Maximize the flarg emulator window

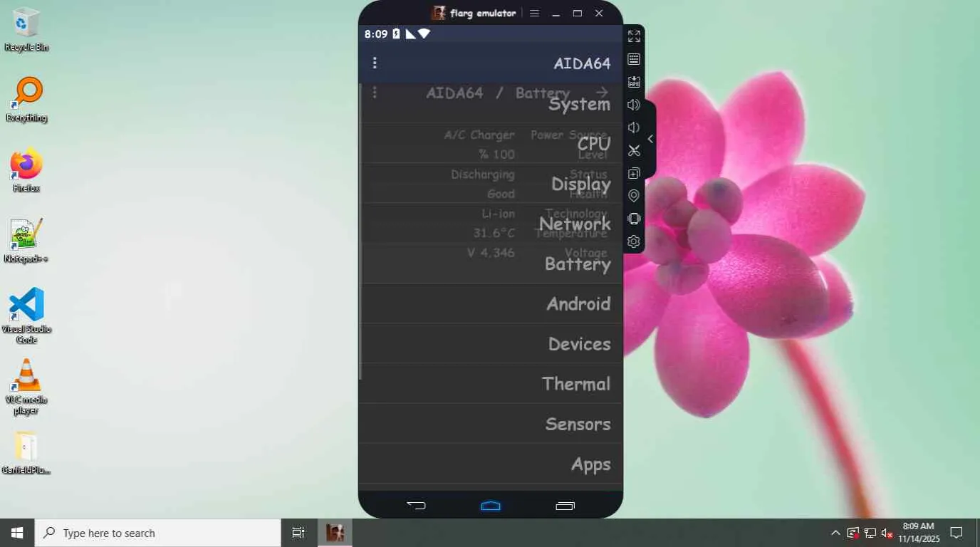(578, 13)
